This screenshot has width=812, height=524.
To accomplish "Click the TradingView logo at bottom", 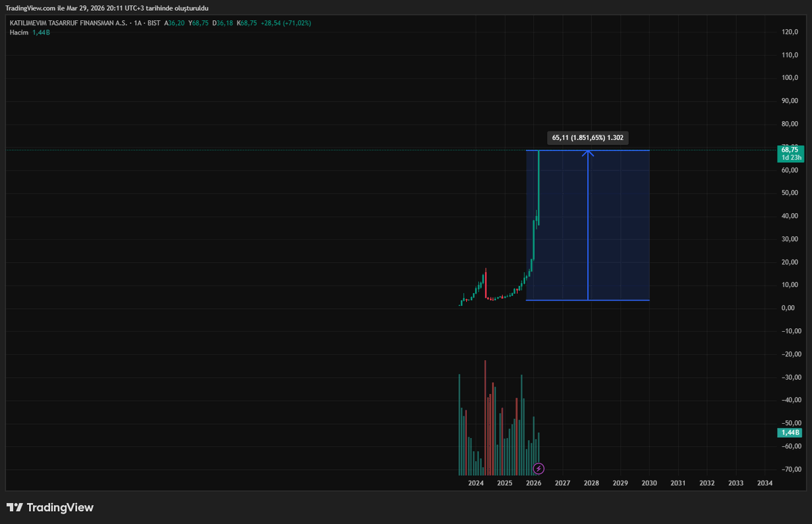I will pos(50,507).
